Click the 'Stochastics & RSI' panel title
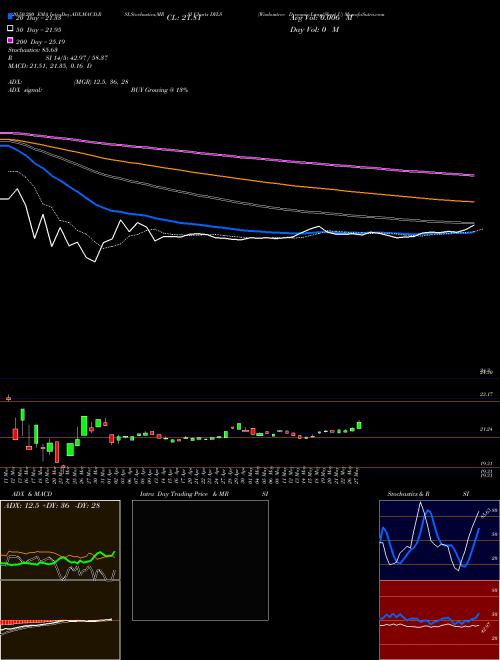This screenshot has width=500, height=660. [428, 494]
